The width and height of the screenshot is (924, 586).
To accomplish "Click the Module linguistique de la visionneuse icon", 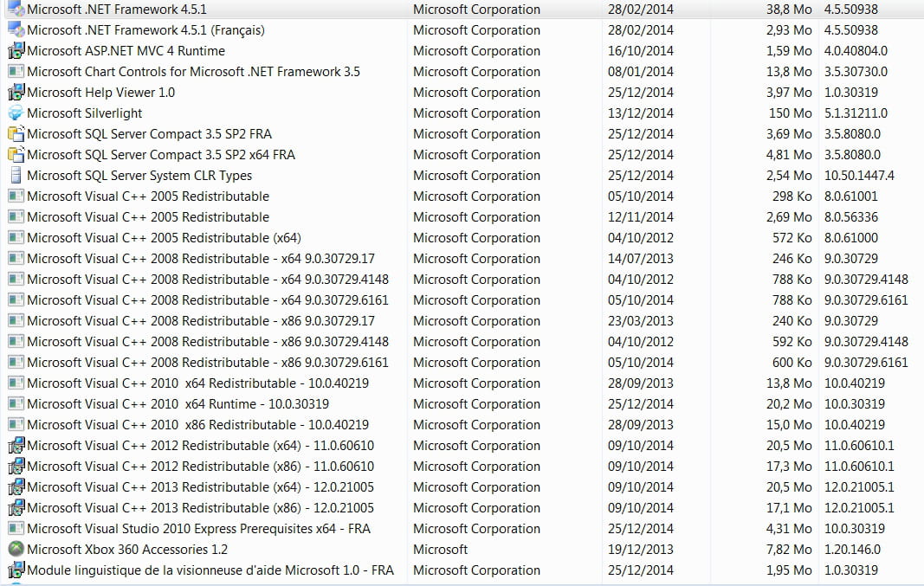I will tap(16, 570).
